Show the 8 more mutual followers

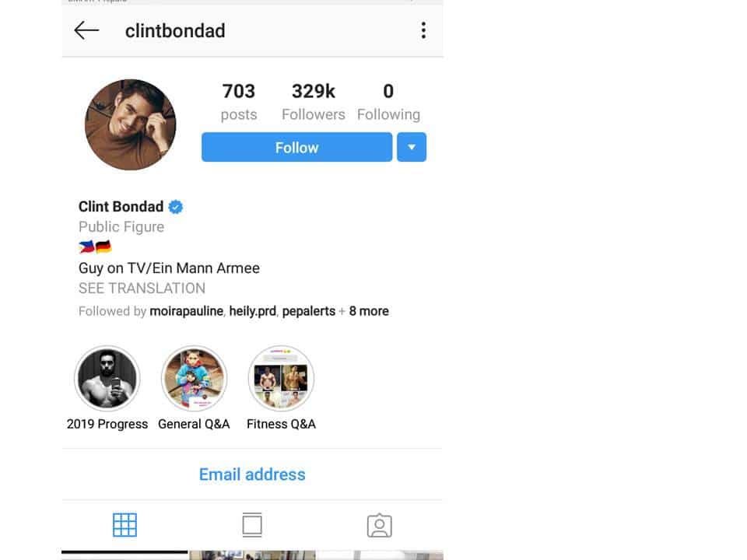pyautogui.click(x=369, y=311)
